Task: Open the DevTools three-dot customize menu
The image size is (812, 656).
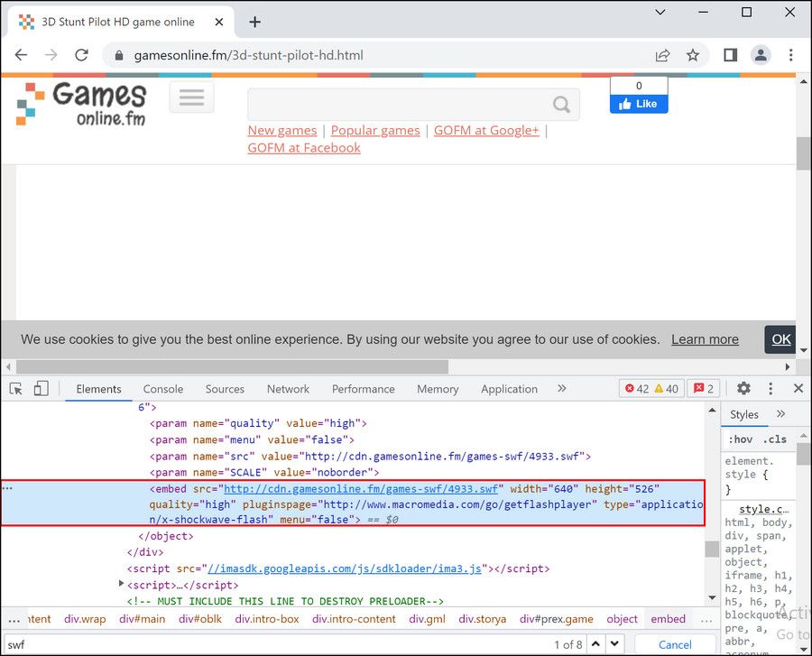Action: [770, 388]
